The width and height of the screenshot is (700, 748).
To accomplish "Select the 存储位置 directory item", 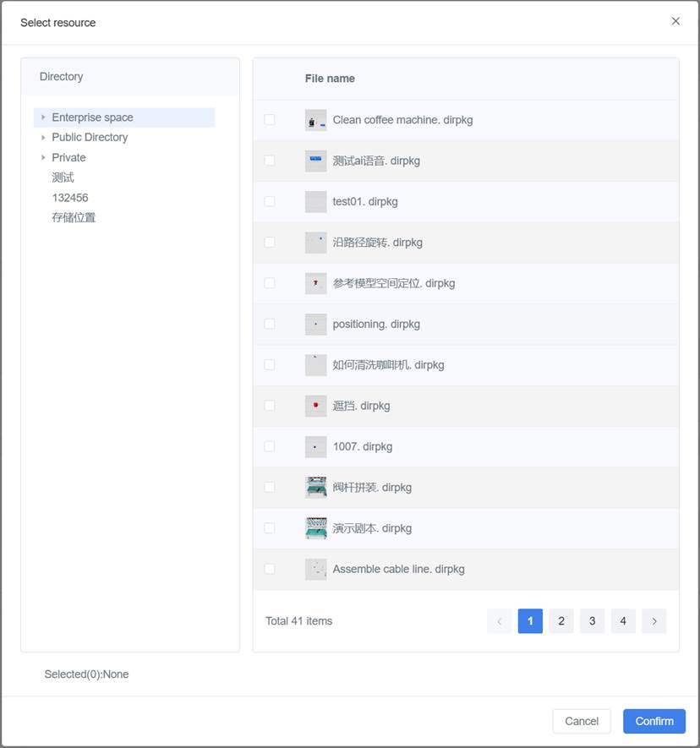I will (x=74, y=217).
